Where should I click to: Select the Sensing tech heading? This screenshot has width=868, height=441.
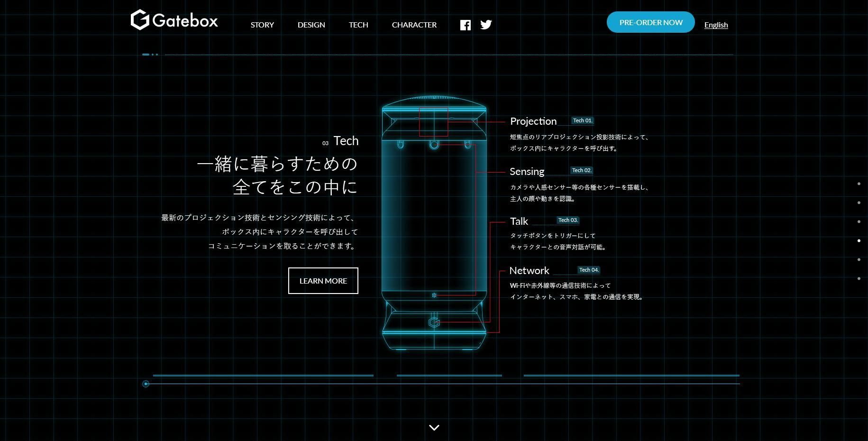tap(527, 171)
